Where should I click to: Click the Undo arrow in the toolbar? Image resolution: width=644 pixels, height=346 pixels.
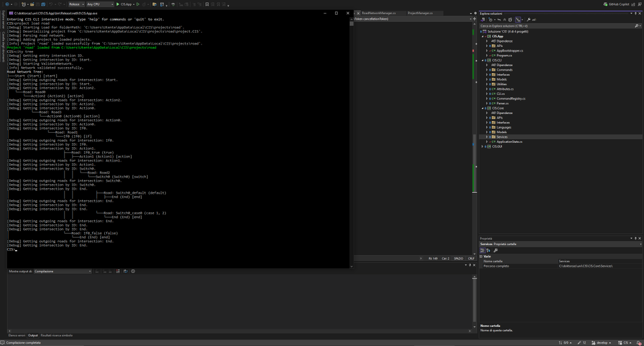51,4
